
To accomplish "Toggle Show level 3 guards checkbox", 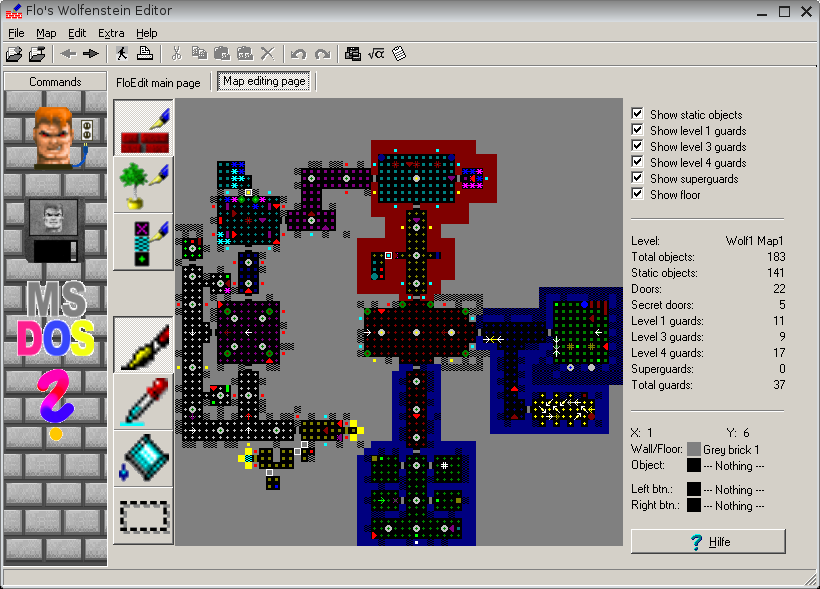I will [x=637, y=146].
